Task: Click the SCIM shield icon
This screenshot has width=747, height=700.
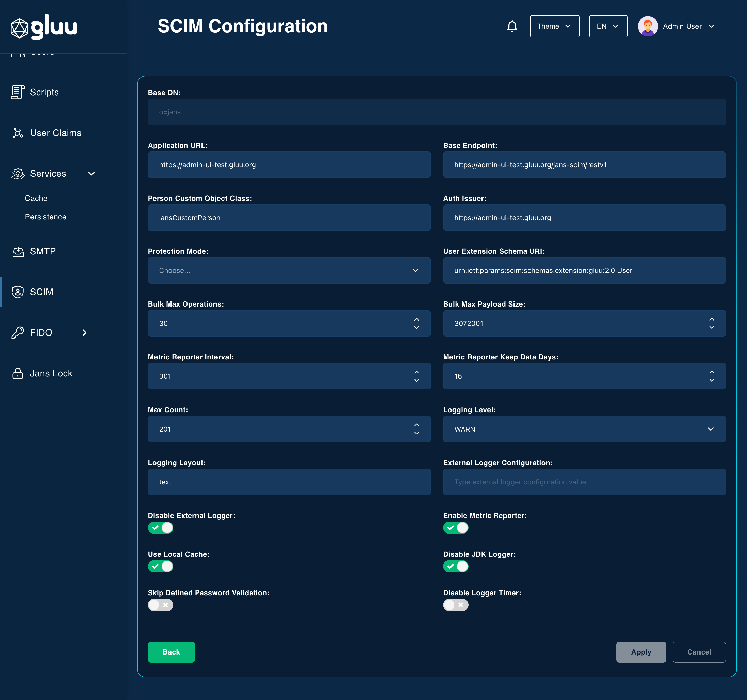Action: point(18,292)
